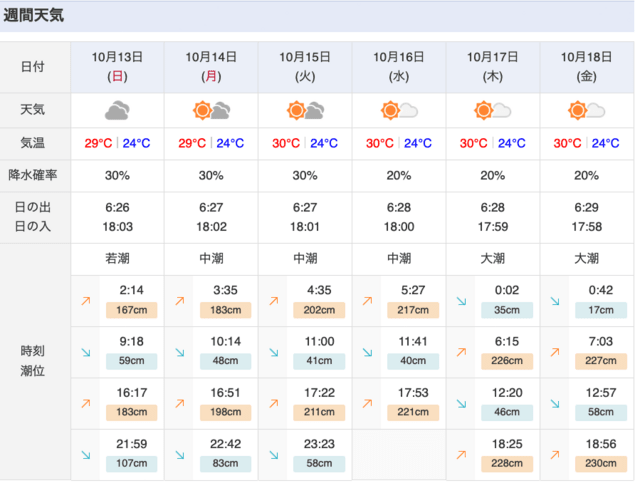Click the 35cm low tide badge
The width and height of the screenshot is (640, 493).
[507, 310]
